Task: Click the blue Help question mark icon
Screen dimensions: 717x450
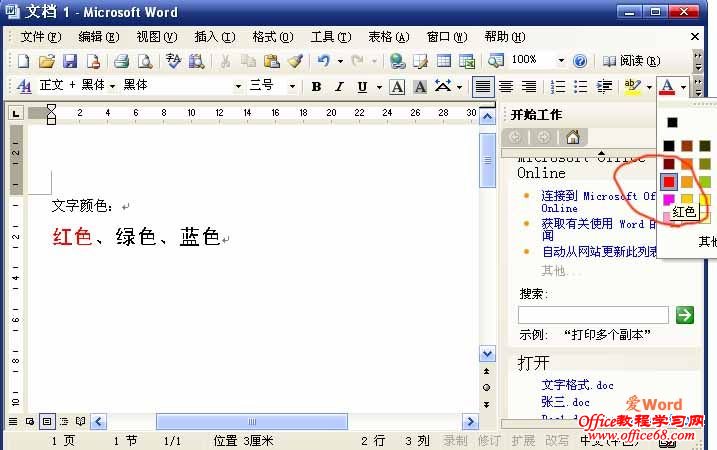Action: point(579,61)
